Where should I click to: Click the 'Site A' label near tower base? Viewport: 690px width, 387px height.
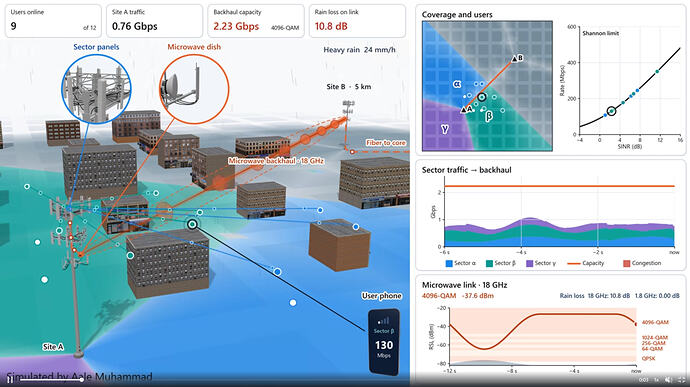click(x=53, y=347)
